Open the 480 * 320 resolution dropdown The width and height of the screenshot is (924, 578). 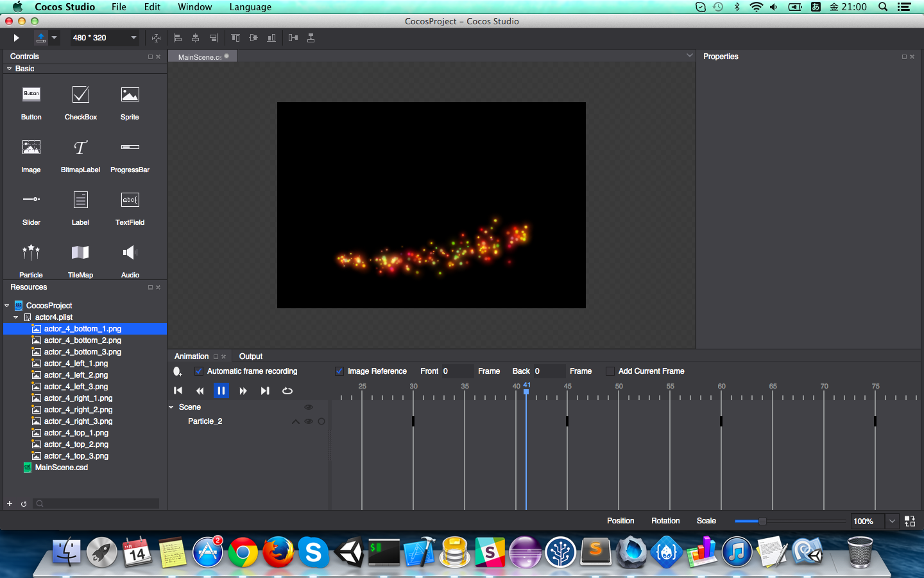104,38
